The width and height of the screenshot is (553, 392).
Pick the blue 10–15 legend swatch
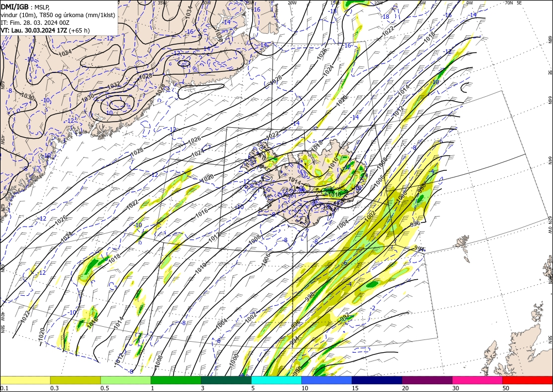coord(327,380)
